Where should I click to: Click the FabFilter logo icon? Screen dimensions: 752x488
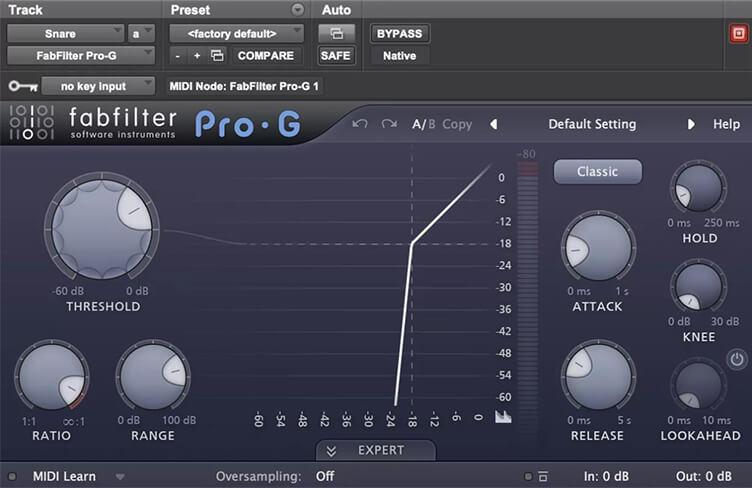31,123
